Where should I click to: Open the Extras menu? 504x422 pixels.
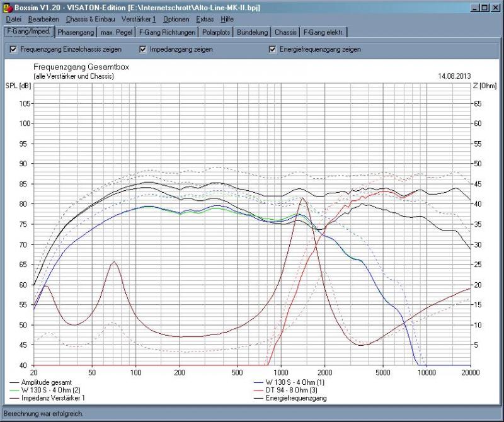[x=205, y=20]
